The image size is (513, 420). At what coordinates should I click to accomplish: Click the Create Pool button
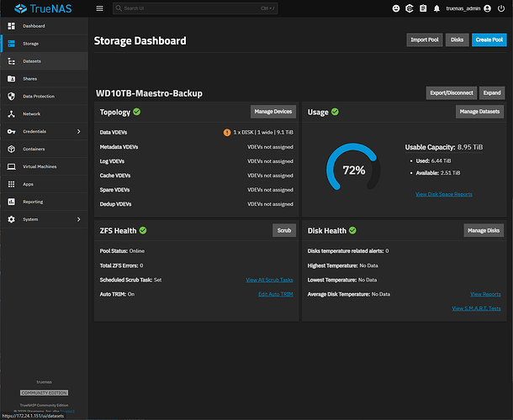(489, 39)
